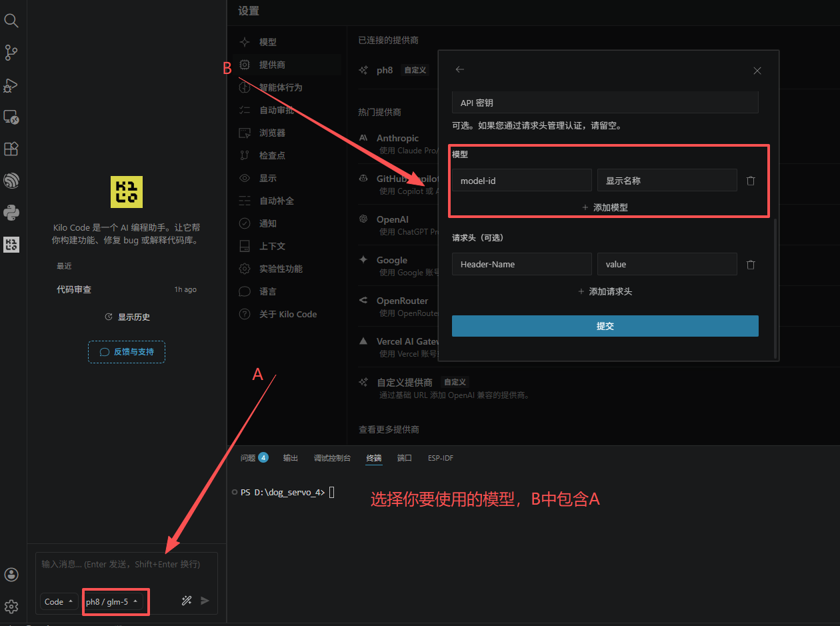Open ESP-IDF Espressif sidebar icon
Screen dimensions: 840x626
coord(11,181)
